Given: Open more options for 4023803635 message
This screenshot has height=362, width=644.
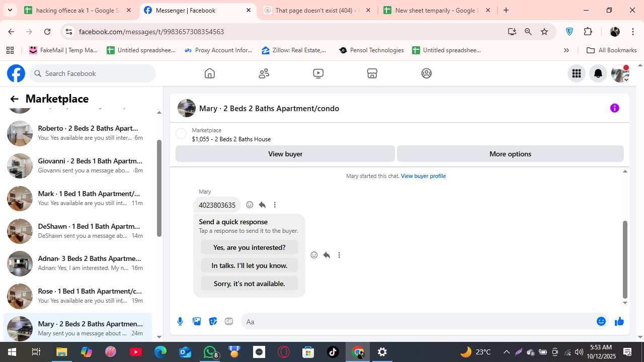Looking at the screenshot, I should [x=275, y=205].
